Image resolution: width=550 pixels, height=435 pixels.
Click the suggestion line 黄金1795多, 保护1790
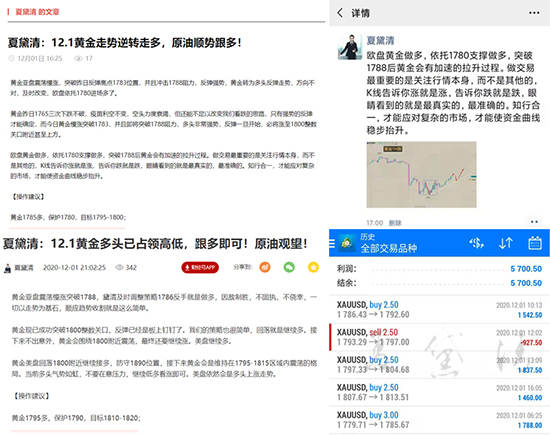point(76,418)
